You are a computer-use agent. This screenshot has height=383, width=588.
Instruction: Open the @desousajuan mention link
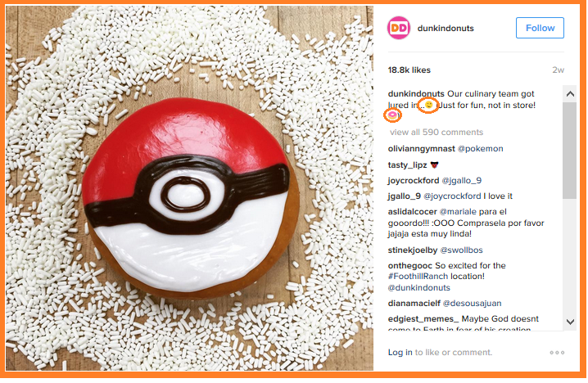click(473, 304)
